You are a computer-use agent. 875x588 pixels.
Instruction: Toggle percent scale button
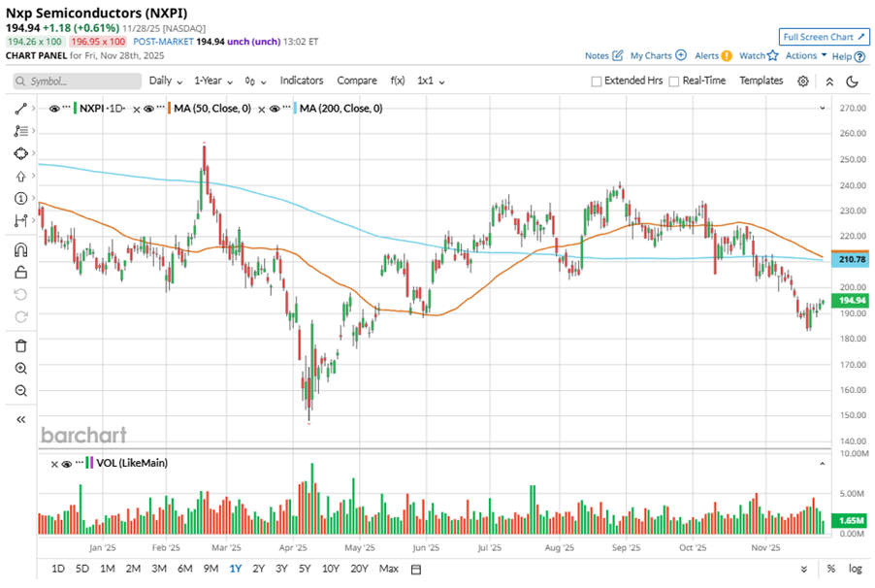click(x=831, y=569)
